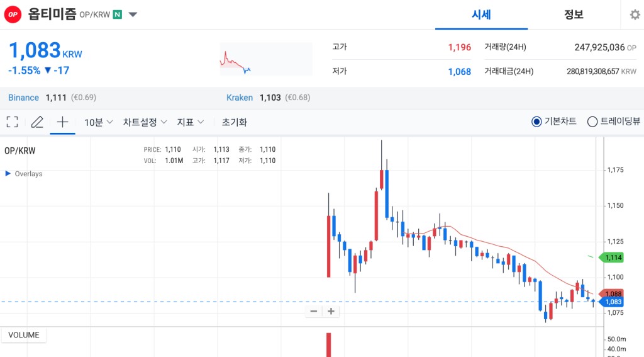This screenshot has width=644, height=357.
Task: Click the 1,083 KRW current price
Action: 45,50
